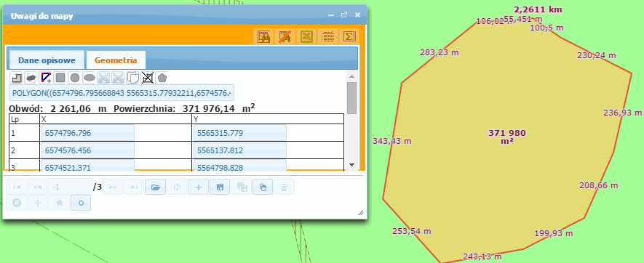This screenshot has width=644, height=263.
Task: Click the 2,2611 km perimeter label
Action: click(538, 9)
